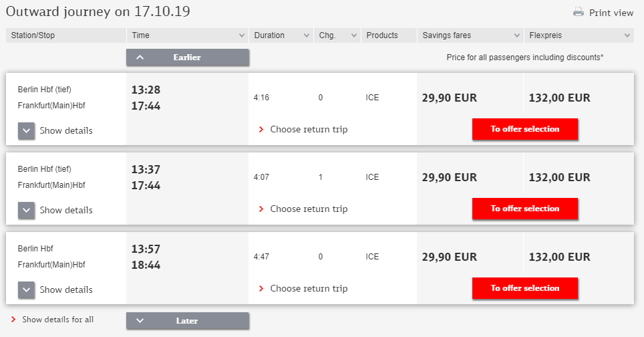Viewport: 644px width, 337px height.
Task: Click the red arrow for 13:28 return trip
Action: (261, 130)
